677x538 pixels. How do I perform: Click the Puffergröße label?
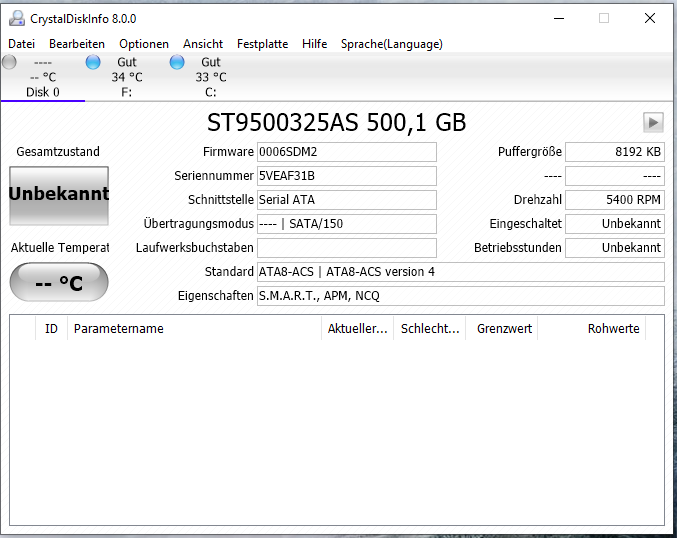tap(530, 152)
